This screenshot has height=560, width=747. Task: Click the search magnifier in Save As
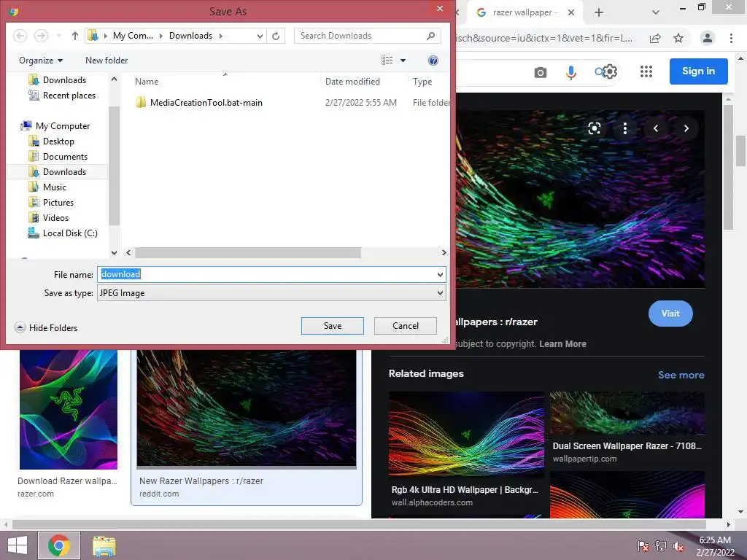(430, 36)
